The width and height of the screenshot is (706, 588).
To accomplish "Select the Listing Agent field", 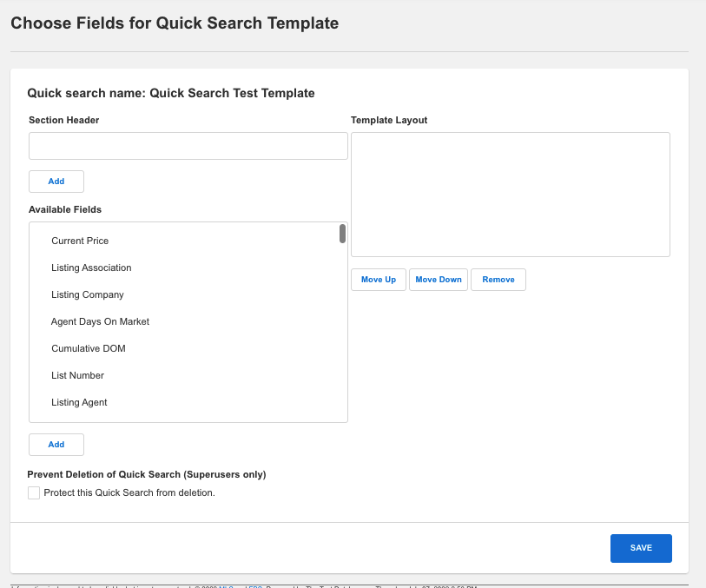I will [x=78, y=402].
